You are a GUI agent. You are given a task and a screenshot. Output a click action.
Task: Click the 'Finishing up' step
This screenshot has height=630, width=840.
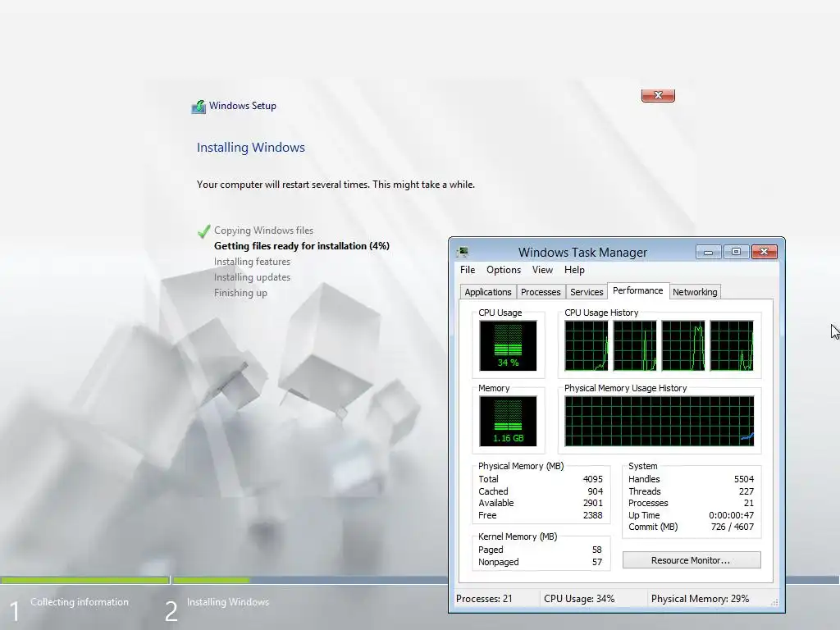tap(240, 293)
